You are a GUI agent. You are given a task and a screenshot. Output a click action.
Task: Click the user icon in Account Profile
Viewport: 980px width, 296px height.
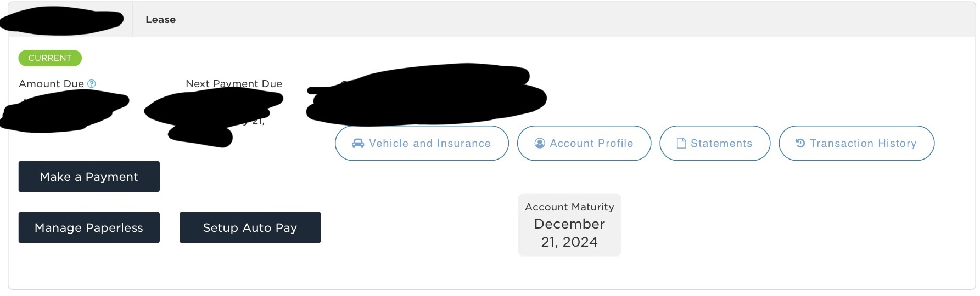pos(540,143)
